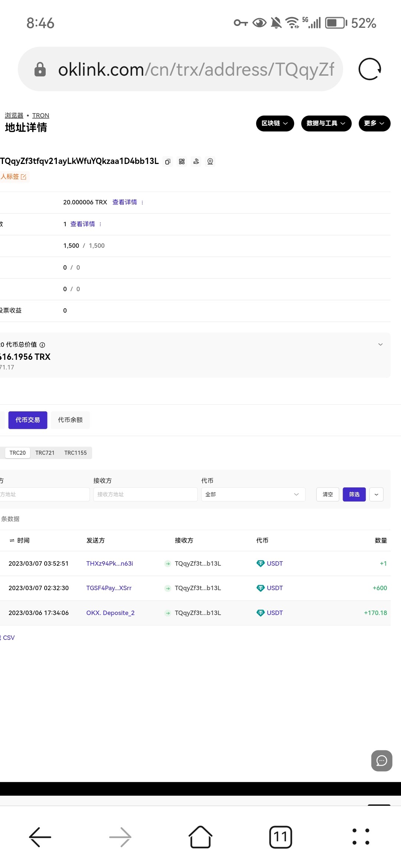Click receiver TQqyZf3t...b13L in +1 row
Image resolution: width=401 pixels, height=868 pixels.
pos(198,563)
